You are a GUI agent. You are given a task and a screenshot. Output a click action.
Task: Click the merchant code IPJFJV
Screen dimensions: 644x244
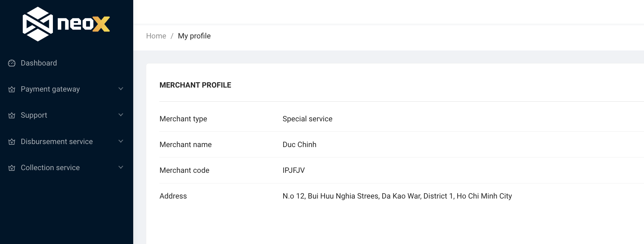point(294,170)
